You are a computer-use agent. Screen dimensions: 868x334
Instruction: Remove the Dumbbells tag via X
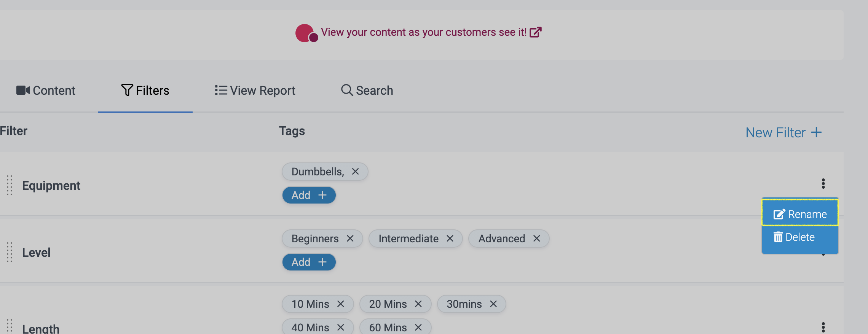pyautogui.click(x=355, y=172)
